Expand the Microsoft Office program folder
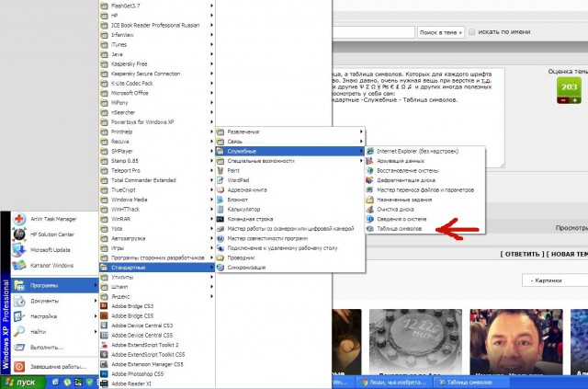588x389 pixels. (x=157, y=93)
